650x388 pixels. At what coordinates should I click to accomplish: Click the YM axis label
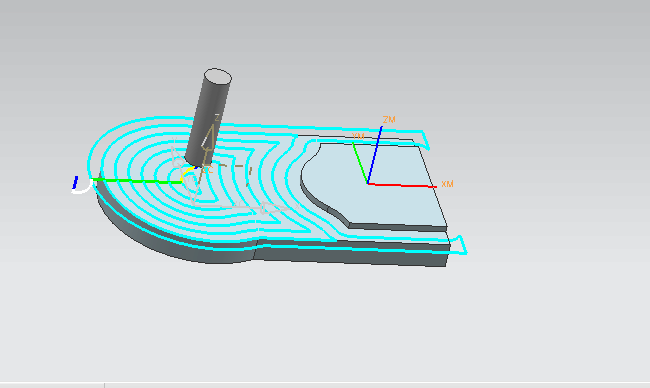click(358, 136)
